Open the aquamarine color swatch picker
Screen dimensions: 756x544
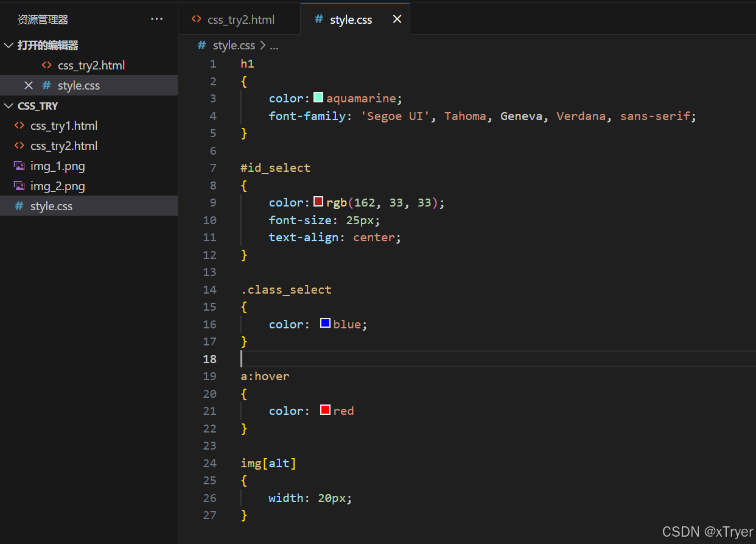click(318, 98)
